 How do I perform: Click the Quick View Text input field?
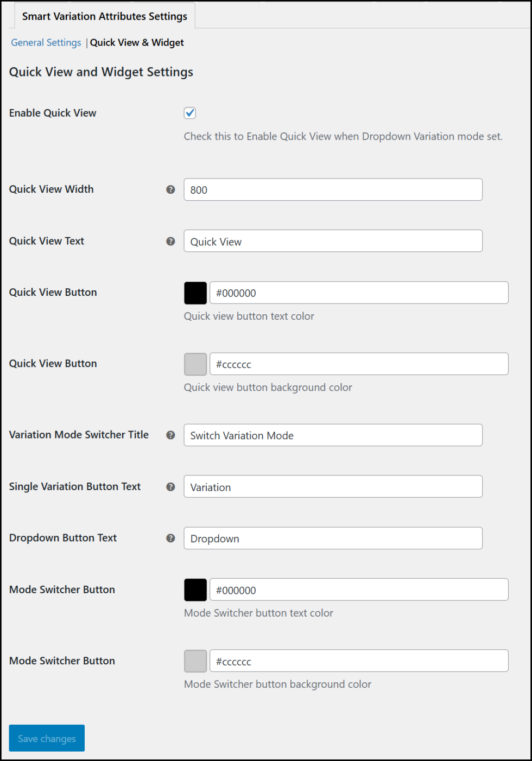coord(333,242)
